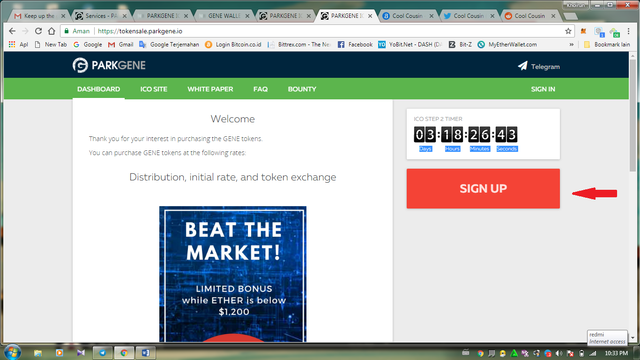
Task: Open the Chrome three-dot menu
Action: pos(629,31)
